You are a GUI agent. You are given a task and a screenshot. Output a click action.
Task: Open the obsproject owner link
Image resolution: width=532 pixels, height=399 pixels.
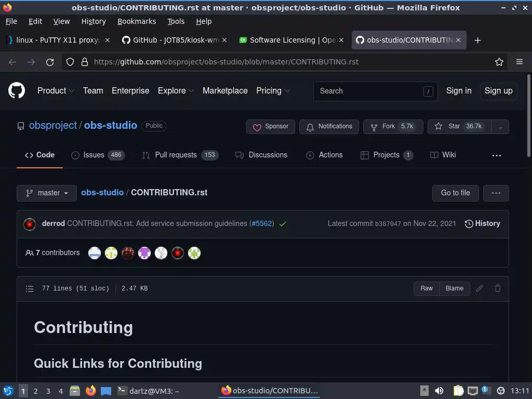click(53, 126)
